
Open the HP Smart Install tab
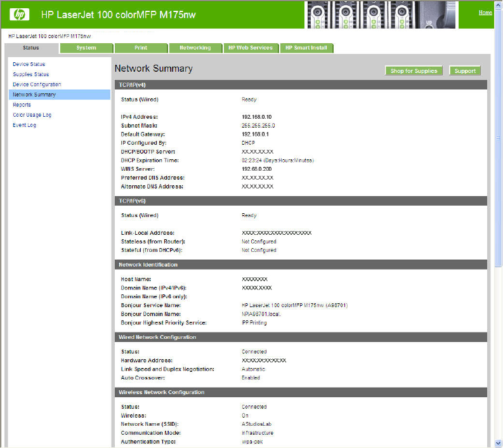[306, 48]
